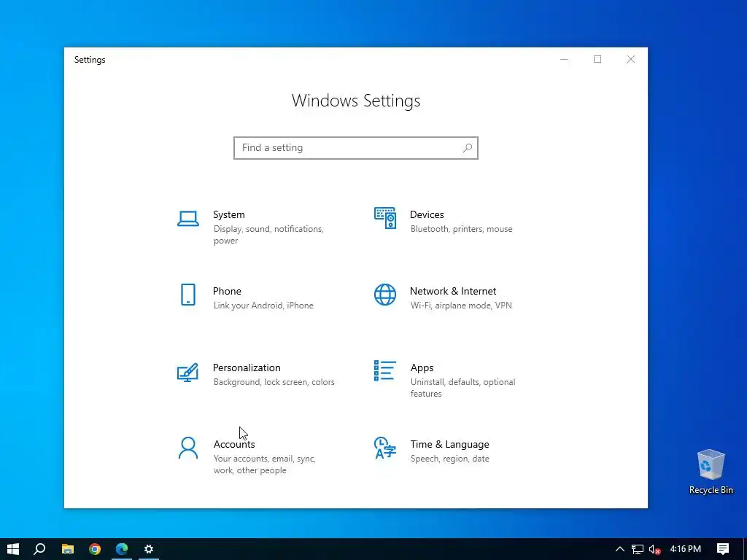Open the network status tray icon
The width and height of the screenshot is (747, 560).
[638, 549]
